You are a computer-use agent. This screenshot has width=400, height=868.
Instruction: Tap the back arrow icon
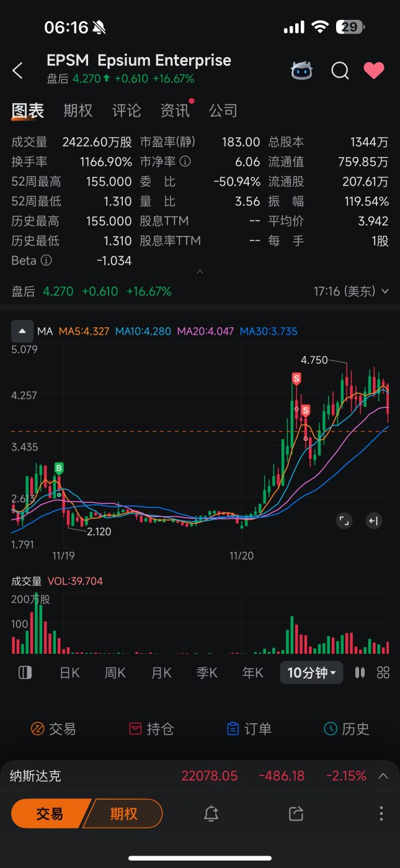point(17,71)
